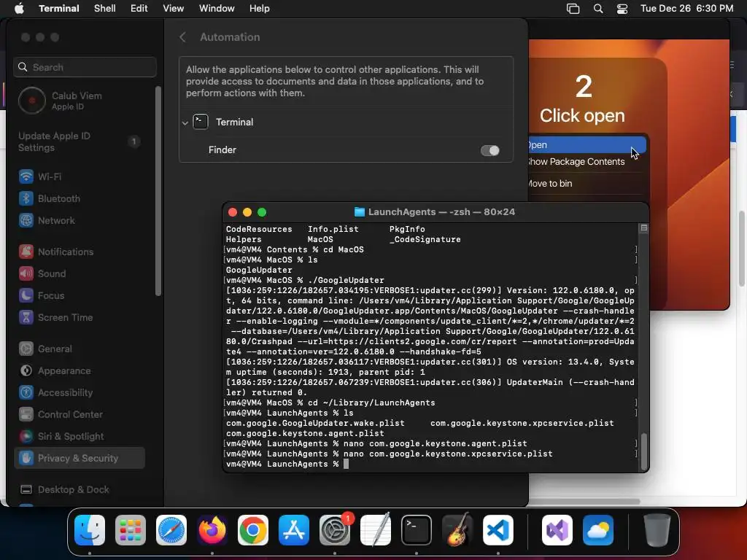Click the Terminal scrollback marker icon
The image size is (747, 560).
pyautogui.click(x=643, y=228)
